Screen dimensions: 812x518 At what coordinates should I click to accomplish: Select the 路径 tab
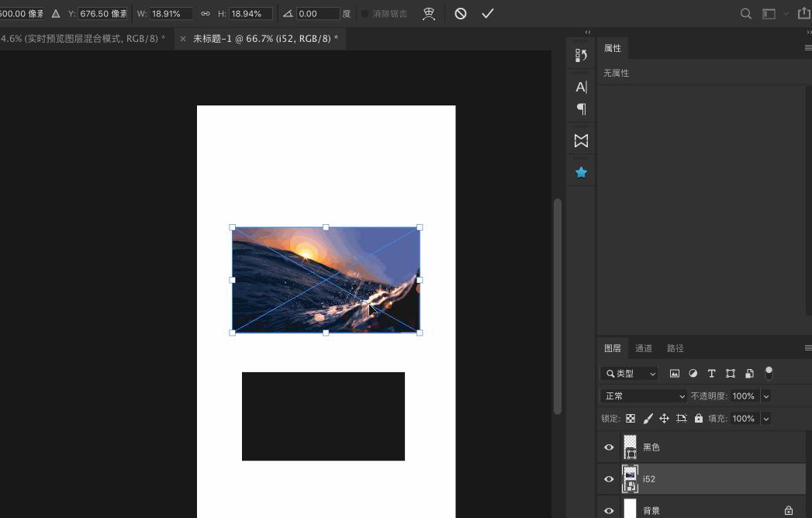point(675,347)
